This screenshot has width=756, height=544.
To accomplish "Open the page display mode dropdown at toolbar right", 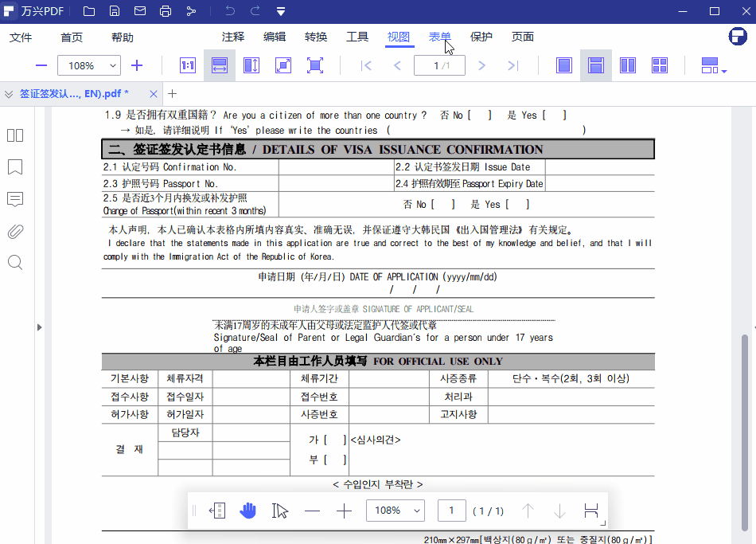I will pyautogui.click(x=711, y=65).
